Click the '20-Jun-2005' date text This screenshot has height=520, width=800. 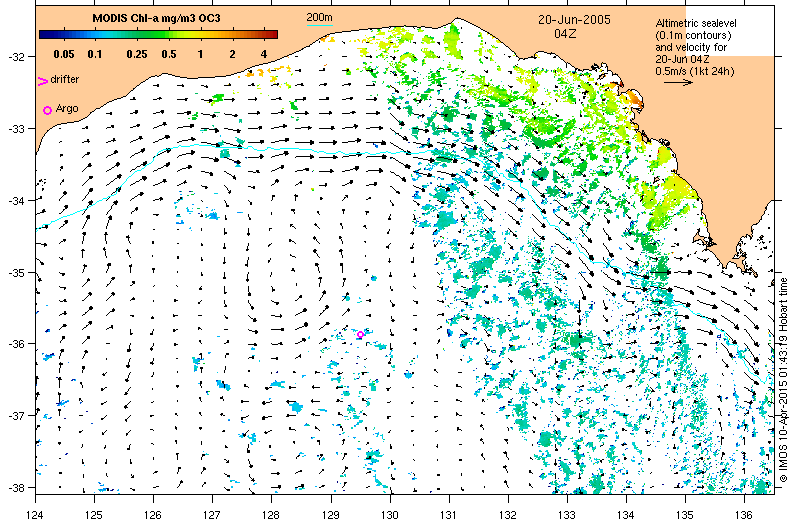pyautogui.click(x=574, y=20)
